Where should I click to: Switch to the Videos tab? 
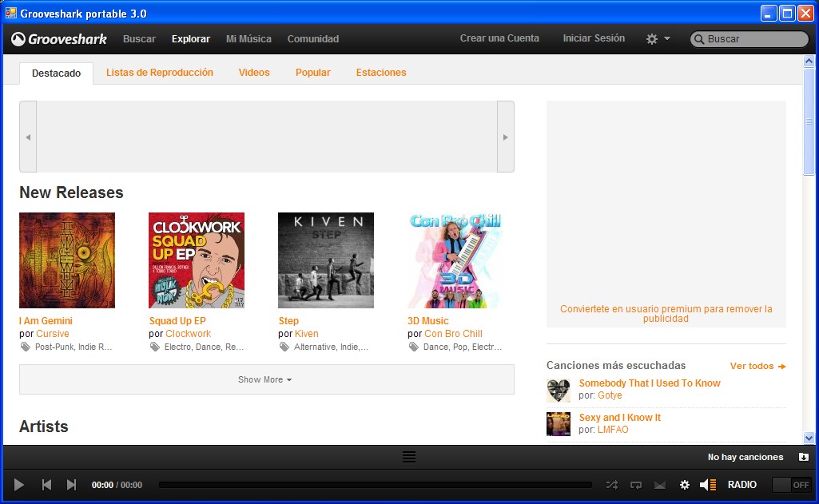[x=254, y=73]
